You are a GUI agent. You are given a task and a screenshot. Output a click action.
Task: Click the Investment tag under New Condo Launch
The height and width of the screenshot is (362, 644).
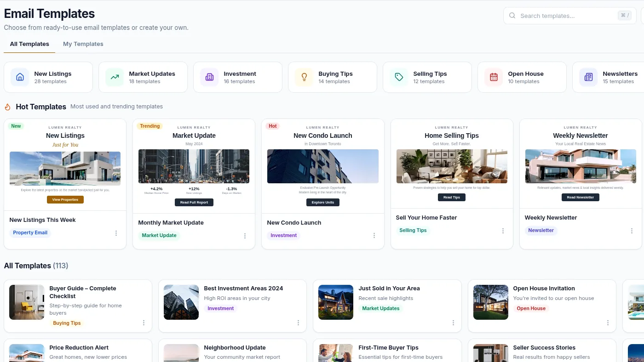[284, 236]
